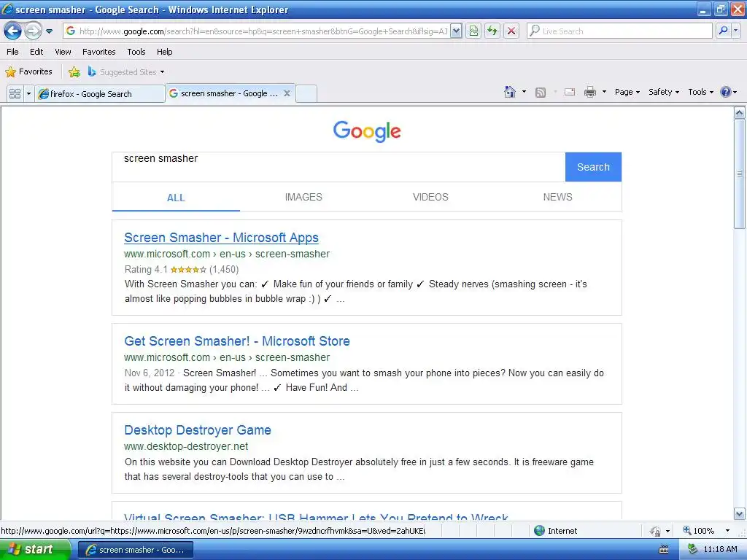Click the screen smasher taskbar button
Viewport: 747px width, 560px height.
[x=135, y=550]
